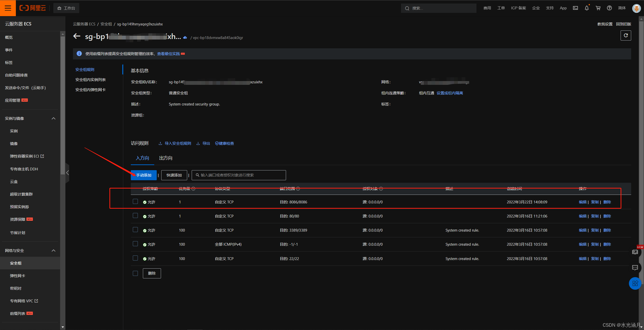The height and width of the screenshot is (330, 644).
Task: Select checkbox for ICMP(IPv4) rule
Action: point(135,244)
